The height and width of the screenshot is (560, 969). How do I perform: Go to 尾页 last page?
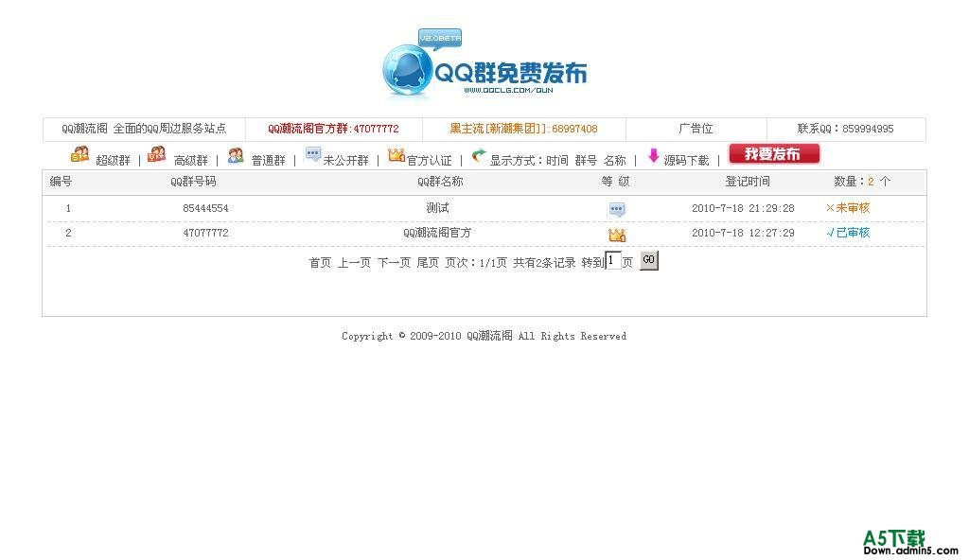[x=428, y=263]
